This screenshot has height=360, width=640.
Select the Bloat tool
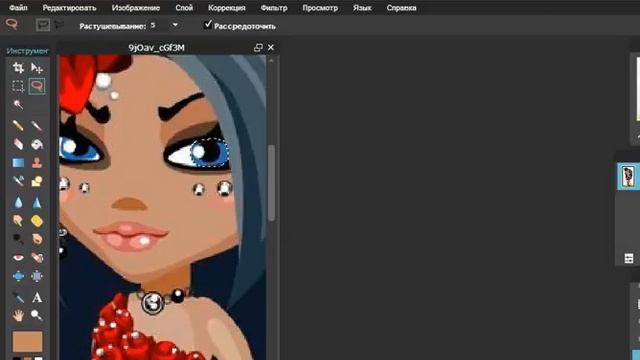[x=18, y=276]
